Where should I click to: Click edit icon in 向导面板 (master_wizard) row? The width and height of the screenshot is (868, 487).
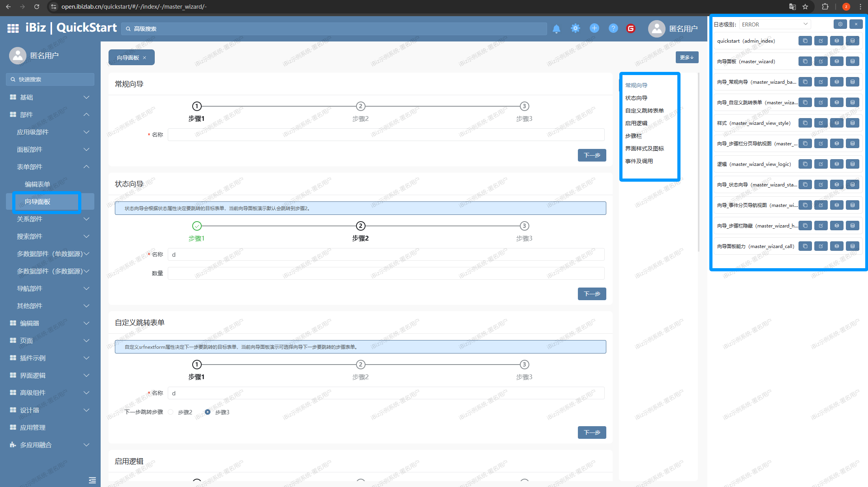point(821,61)
